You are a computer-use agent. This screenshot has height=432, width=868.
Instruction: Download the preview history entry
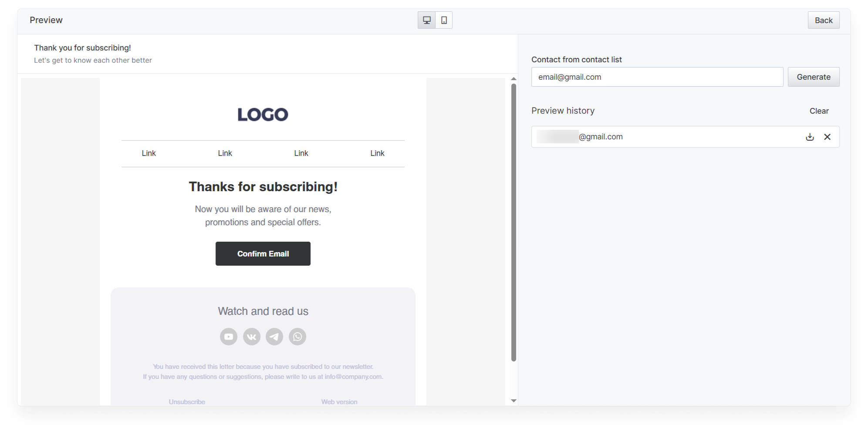tap(810, 137)
